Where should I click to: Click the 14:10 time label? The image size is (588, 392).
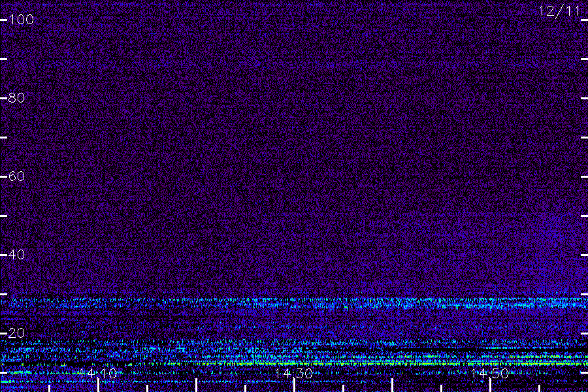pyautogui.click(x=97, y=373)
